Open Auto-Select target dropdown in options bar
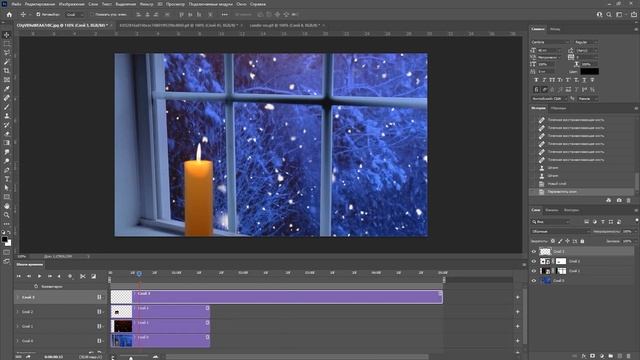 point(75,14)
